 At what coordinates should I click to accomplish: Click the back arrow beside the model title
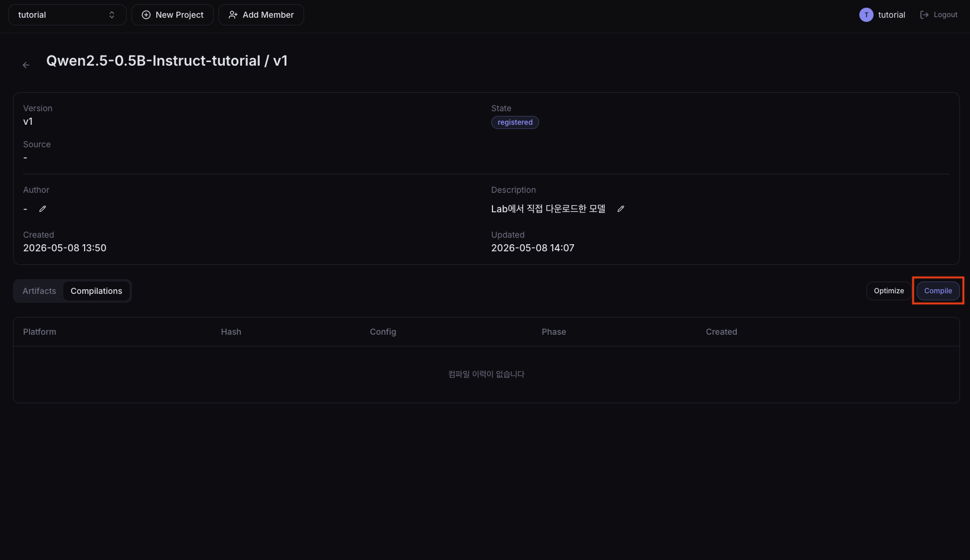(x=26, y=65)
